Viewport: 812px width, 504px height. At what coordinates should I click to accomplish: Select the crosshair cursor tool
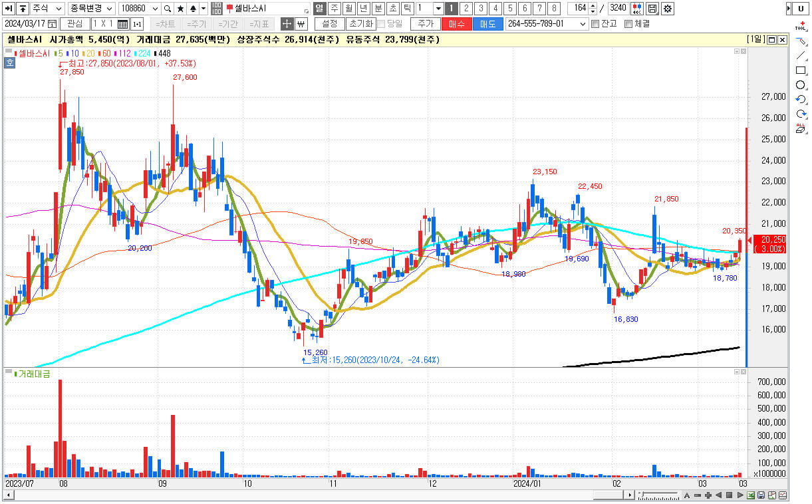coord(287,24)
